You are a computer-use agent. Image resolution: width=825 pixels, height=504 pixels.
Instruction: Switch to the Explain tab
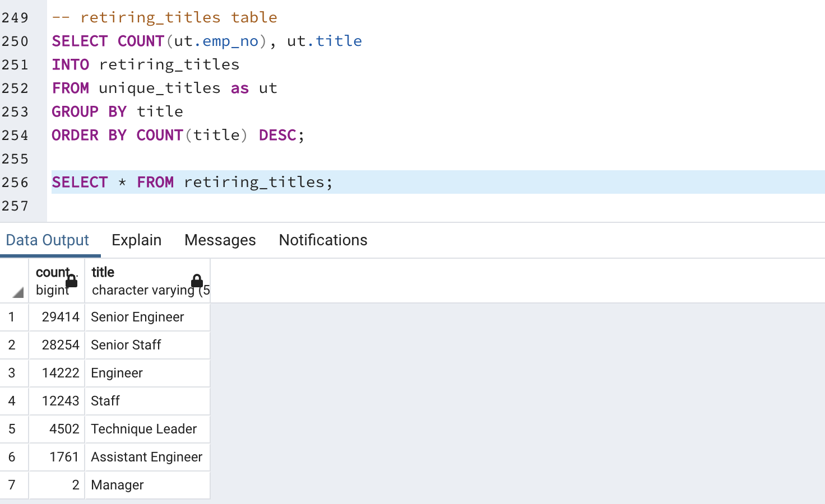pyautogui.click(x=136, y=240)
